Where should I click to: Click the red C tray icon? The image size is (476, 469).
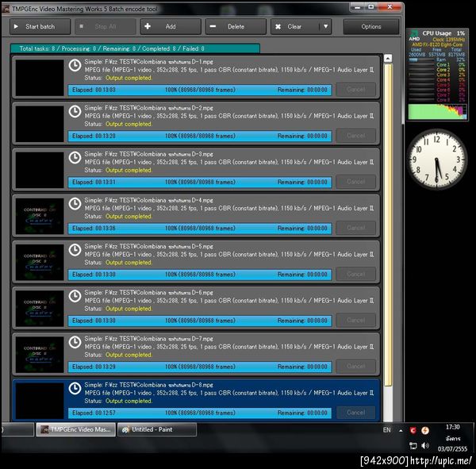413,430
